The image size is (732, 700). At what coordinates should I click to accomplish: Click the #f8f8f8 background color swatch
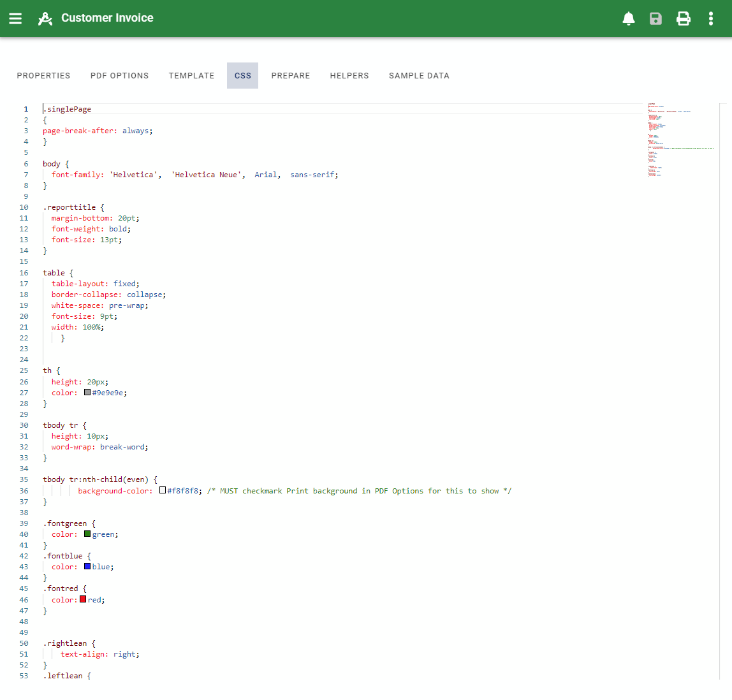[x=163, y=490]
